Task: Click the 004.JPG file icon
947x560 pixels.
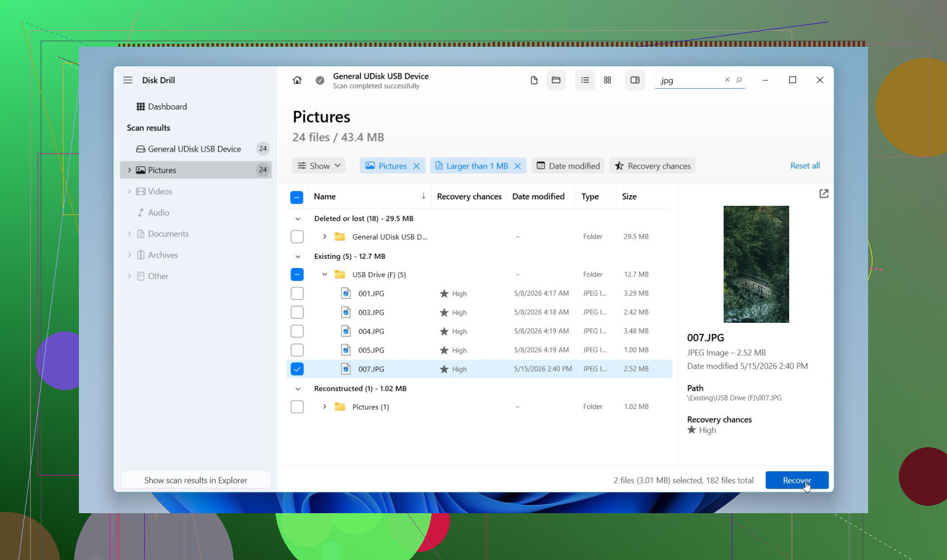Action: (x=346, y=331)
